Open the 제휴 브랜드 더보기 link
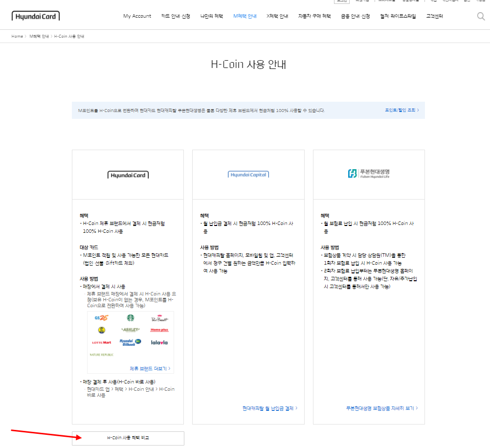Viewport: 490px width, 448px height. (x=150, y=369)
